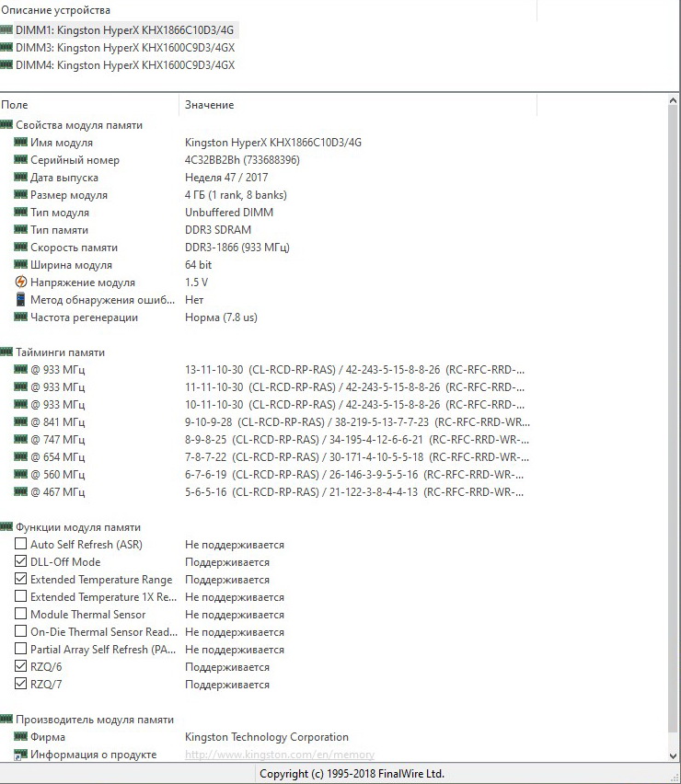Click the icon of the 560 МГц timing row
Viewport: 681px width, 784px height.
[x=20, y=474]
